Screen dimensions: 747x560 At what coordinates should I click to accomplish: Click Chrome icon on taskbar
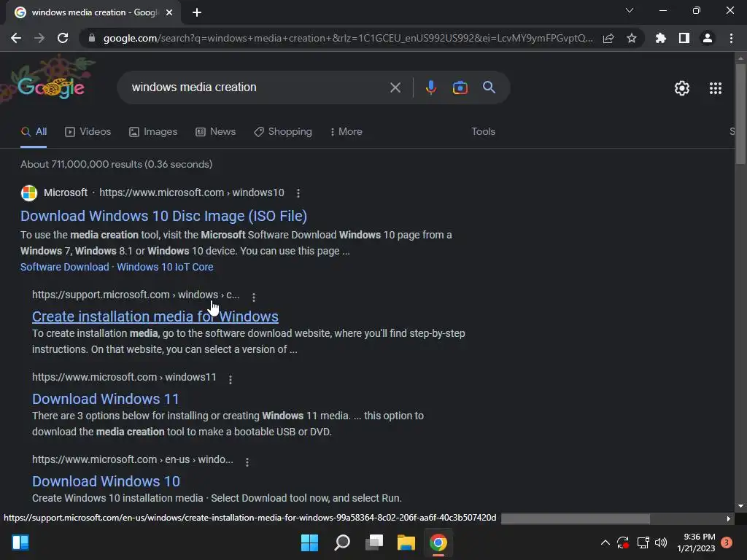click(x=438, y=542)
